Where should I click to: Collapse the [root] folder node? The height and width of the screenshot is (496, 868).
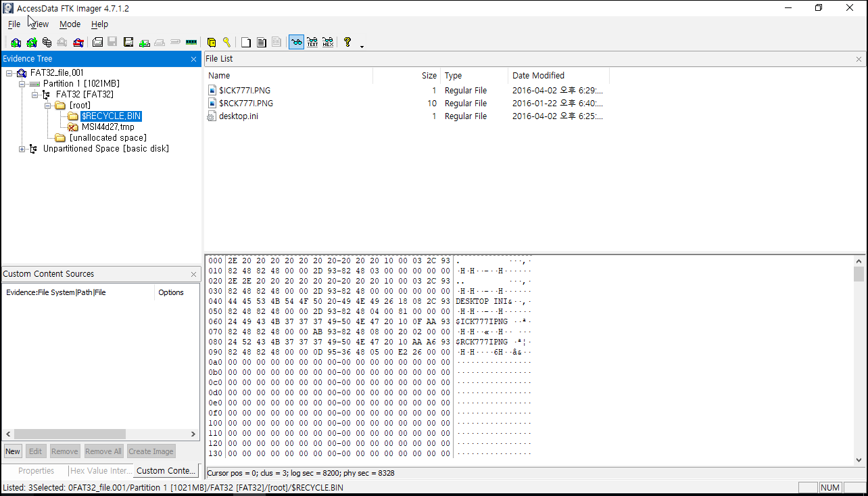pos(48,105)
